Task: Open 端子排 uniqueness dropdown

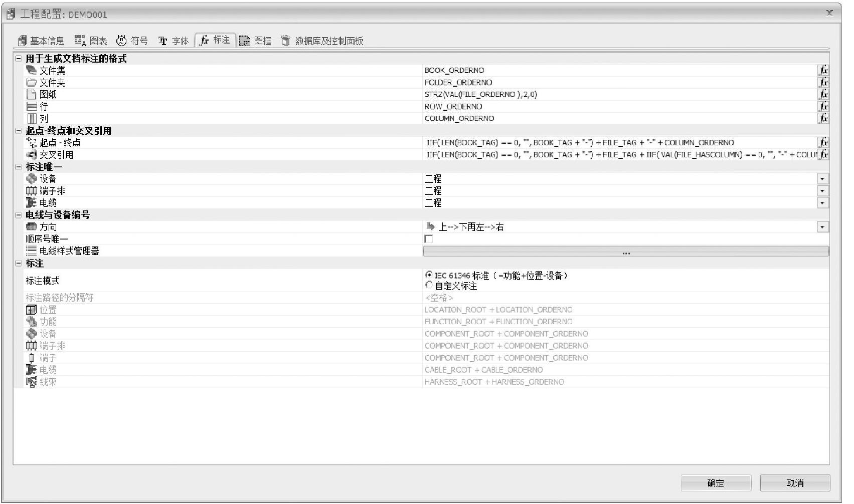Action: click(x=822, y=190)
